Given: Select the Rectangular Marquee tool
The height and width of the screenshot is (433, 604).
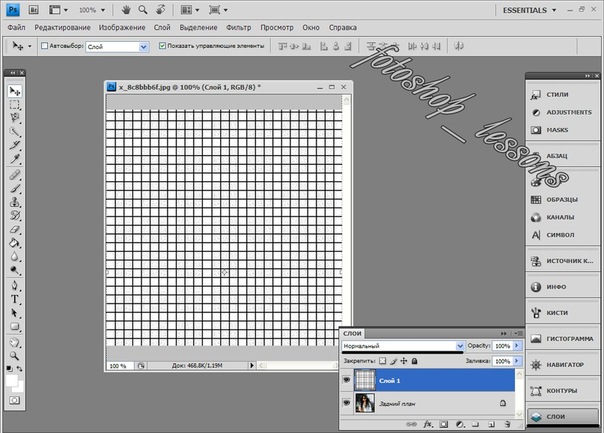Looking at the screenshot, I should (x=15, y=104).
